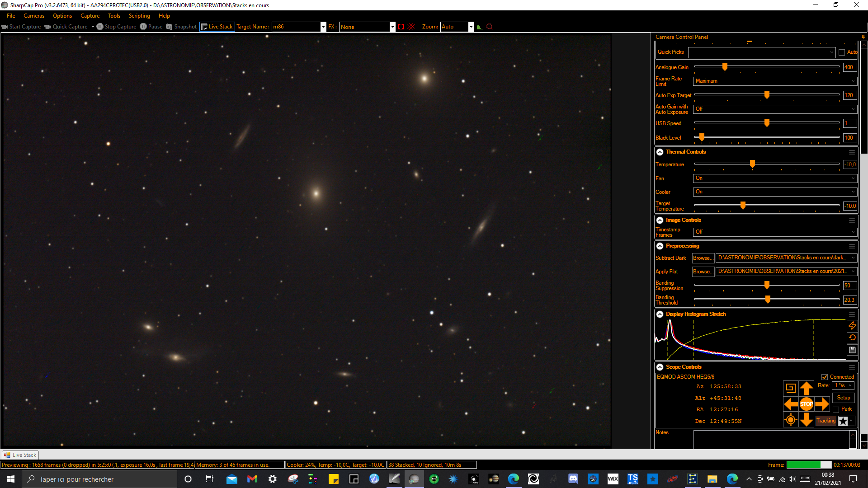Open the Help menu

[x=164, y=16]
